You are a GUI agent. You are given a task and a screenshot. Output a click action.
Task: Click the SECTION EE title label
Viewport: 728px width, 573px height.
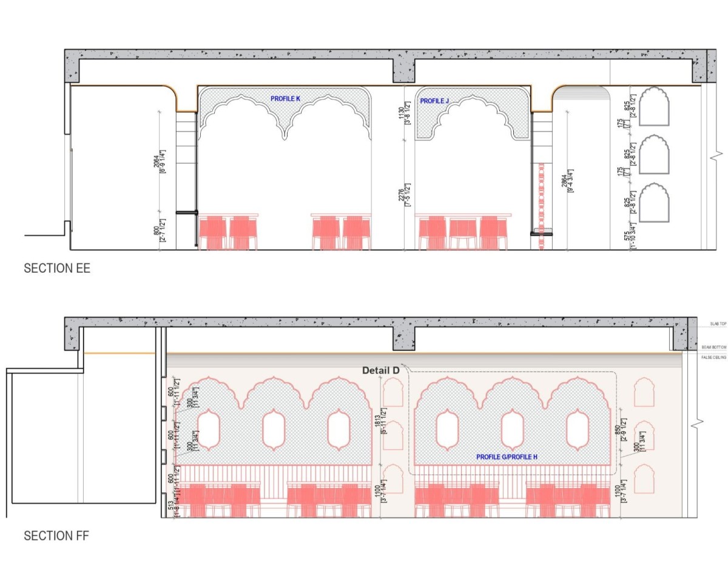click(57, 268)
